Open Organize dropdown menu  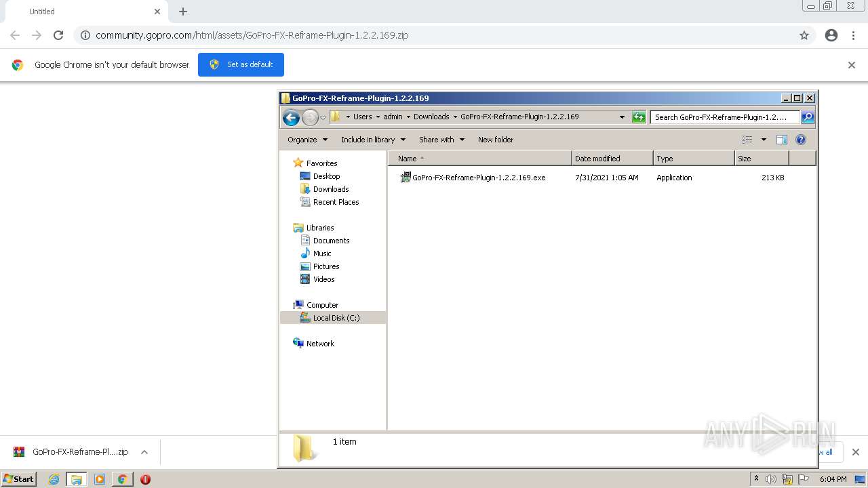pyautogui.click(x=307, y=140)
